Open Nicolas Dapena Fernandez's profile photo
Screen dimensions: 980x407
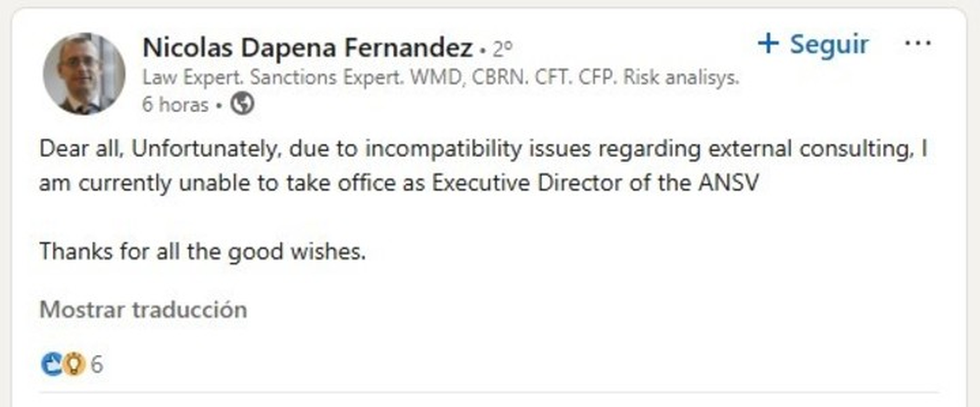pyautogui.click(x=84, y=74)
